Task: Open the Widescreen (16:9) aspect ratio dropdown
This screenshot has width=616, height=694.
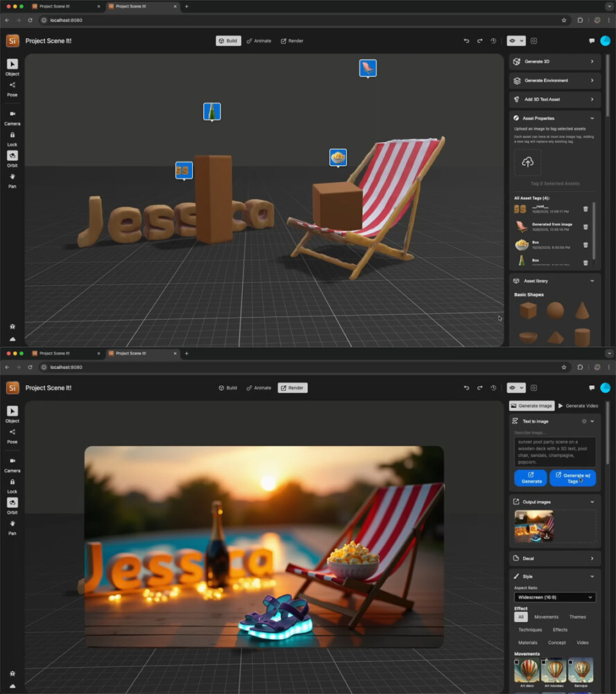Action: (555, 597)
